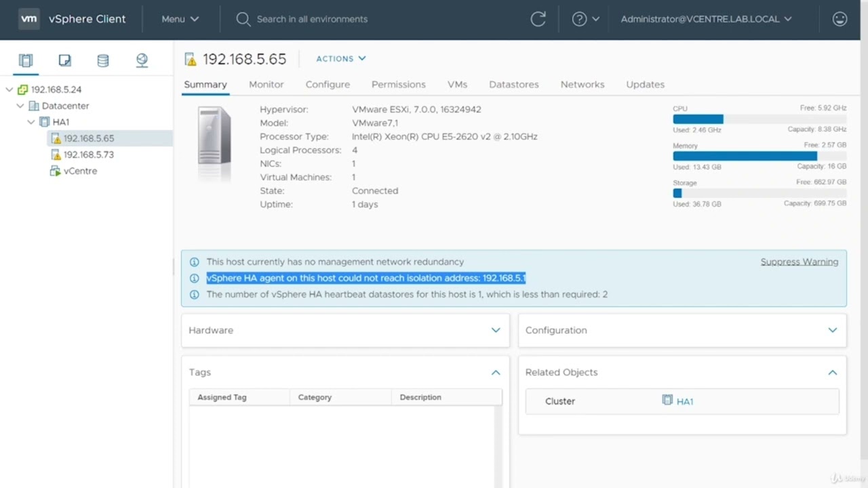Click the 'vSphere Client' title text

tap(87, 19)
